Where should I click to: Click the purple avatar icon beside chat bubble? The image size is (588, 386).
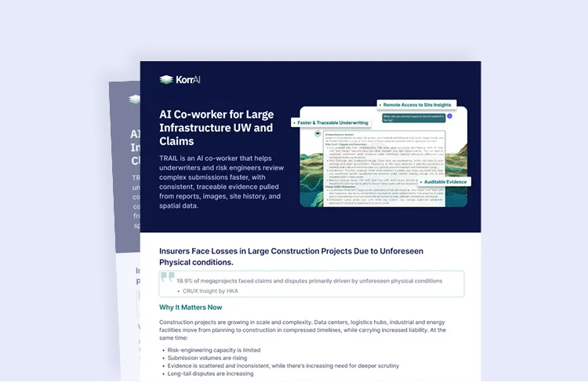450,116
